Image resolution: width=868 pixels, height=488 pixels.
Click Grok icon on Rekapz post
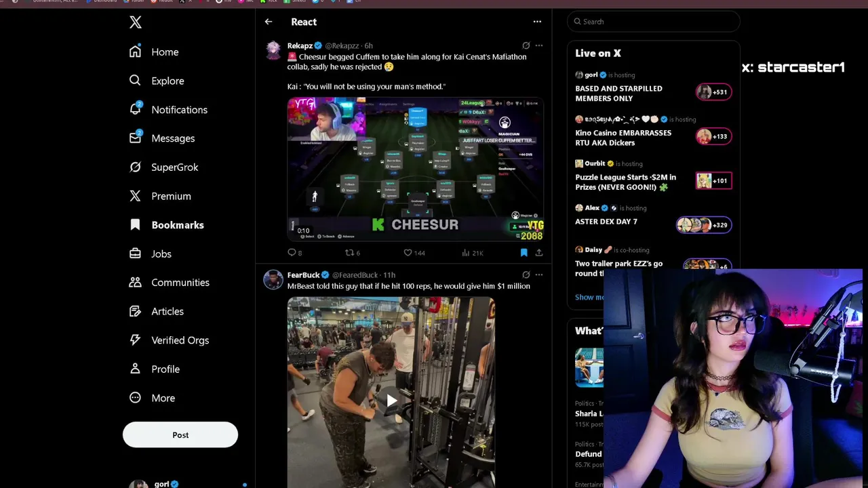pyautogui.click(x=526, y=45)
